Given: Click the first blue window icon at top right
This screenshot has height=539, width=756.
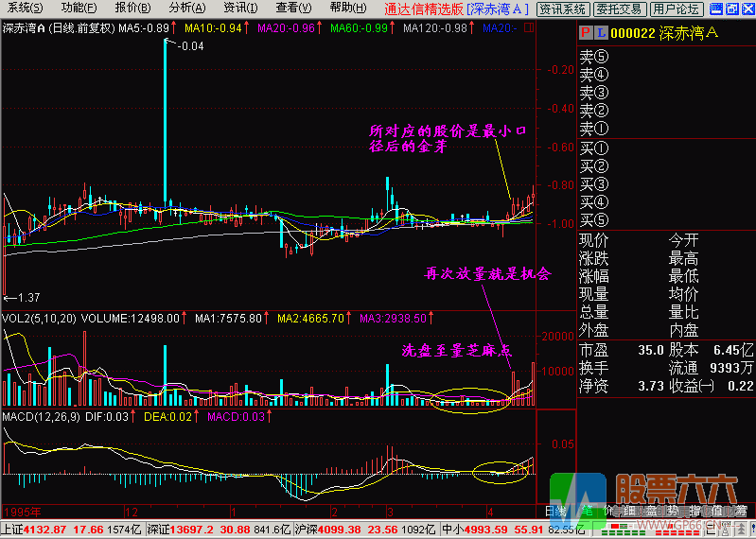Looking at the screenshot, I should [715, 9].
